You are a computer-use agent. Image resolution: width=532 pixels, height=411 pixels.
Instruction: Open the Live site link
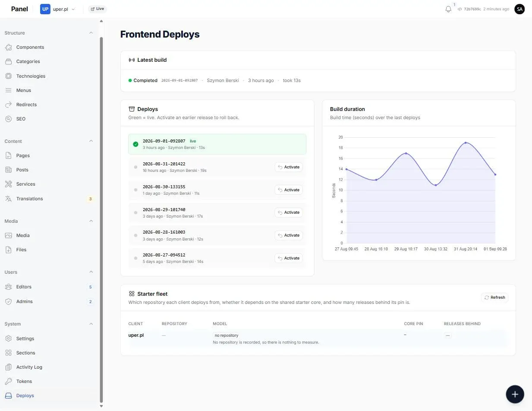(x=98, y=9)
